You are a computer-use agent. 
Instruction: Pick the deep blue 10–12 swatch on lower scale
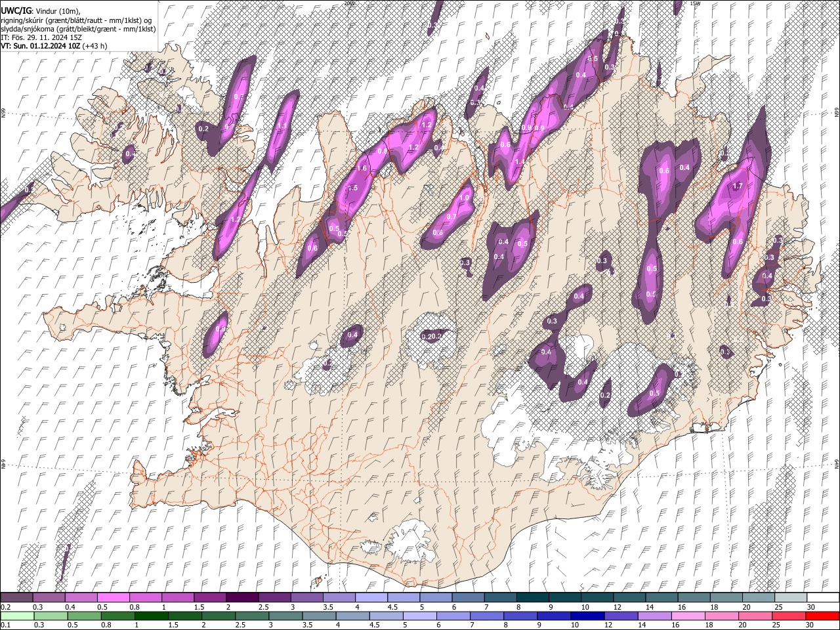point(588,616)
